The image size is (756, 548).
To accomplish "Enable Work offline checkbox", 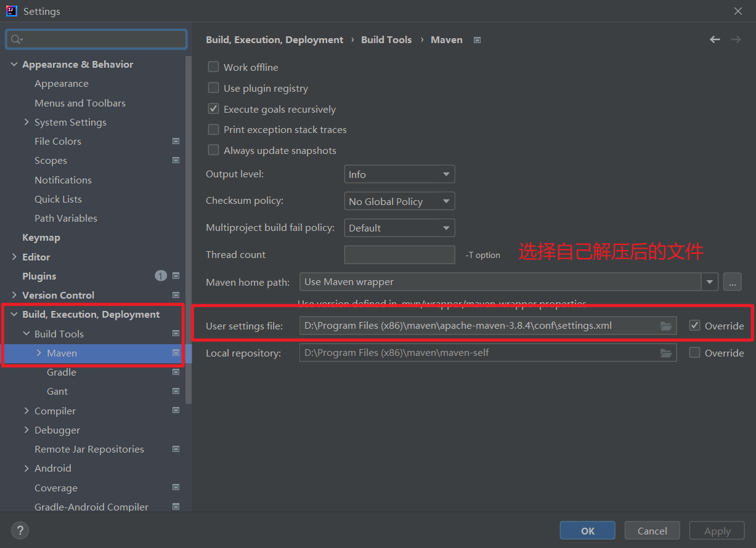I will (x=213, y=67).
